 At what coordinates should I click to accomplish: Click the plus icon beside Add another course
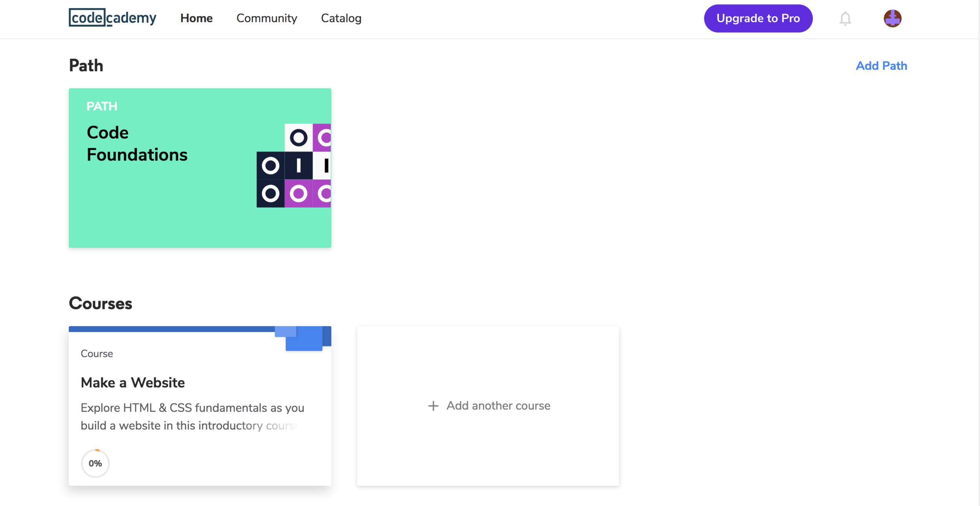tap(433, 406)
